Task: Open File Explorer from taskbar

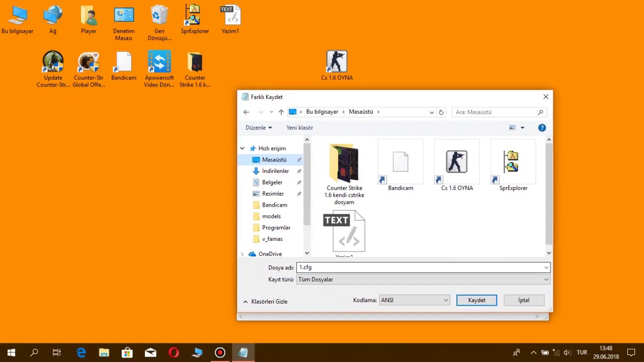Action: [104, 353]
